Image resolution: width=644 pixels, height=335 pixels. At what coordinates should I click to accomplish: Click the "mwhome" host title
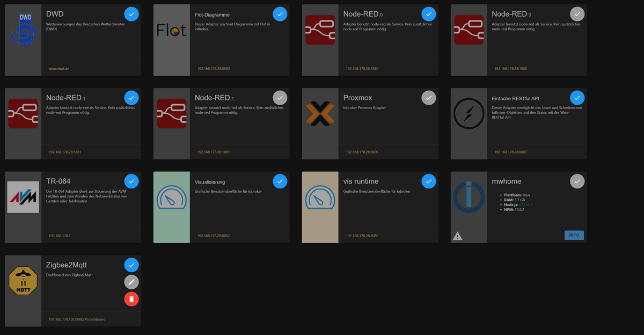pyautogui.click(x=507, y=181)
